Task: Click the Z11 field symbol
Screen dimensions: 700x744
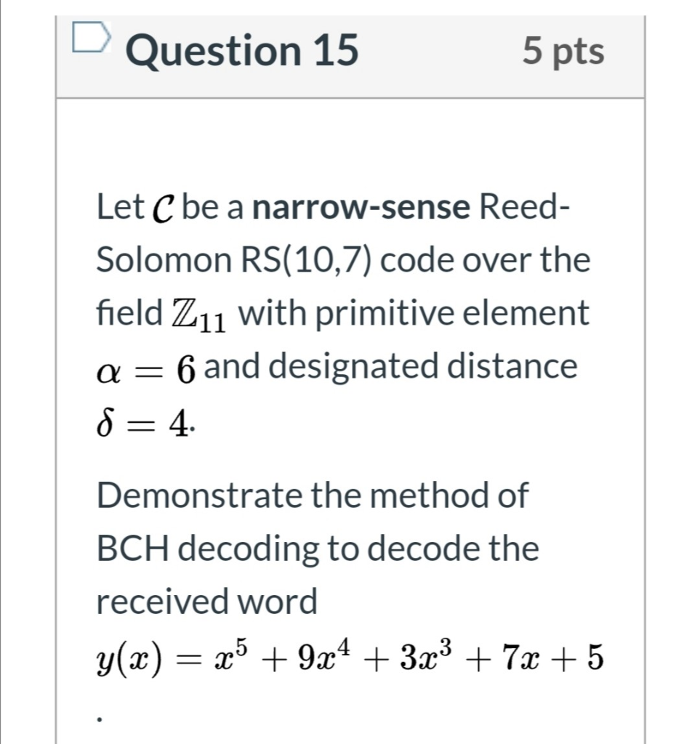Action: (x=201, y=312)
